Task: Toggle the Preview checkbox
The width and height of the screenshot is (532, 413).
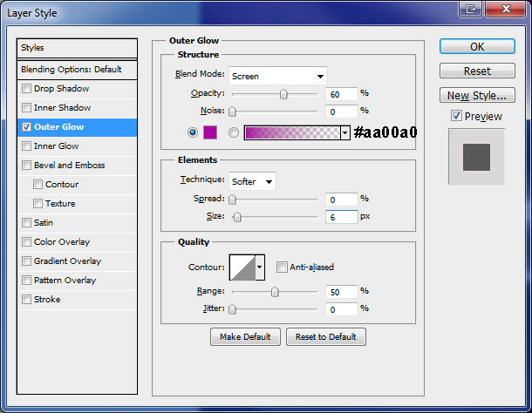Action: 456,116
